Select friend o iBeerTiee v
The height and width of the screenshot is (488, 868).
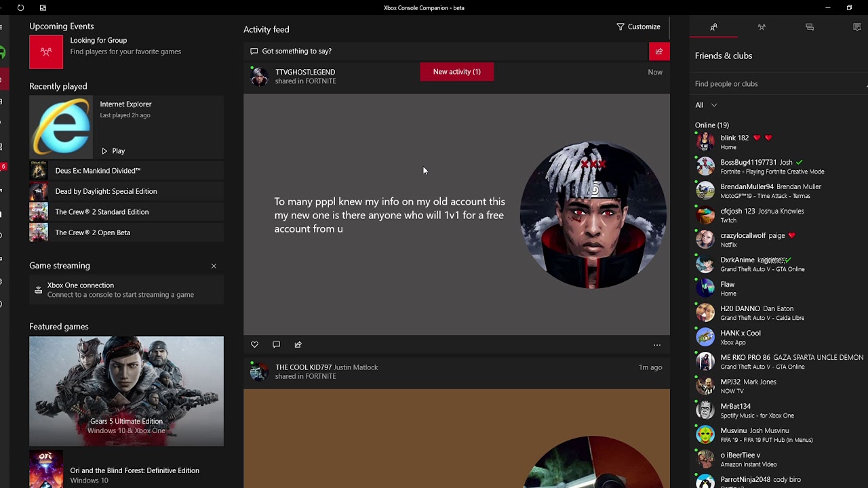click(778, 460)
